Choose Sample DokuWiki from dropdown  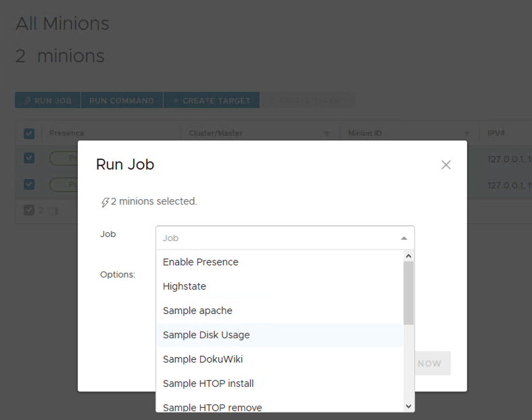tap(203, 359)
